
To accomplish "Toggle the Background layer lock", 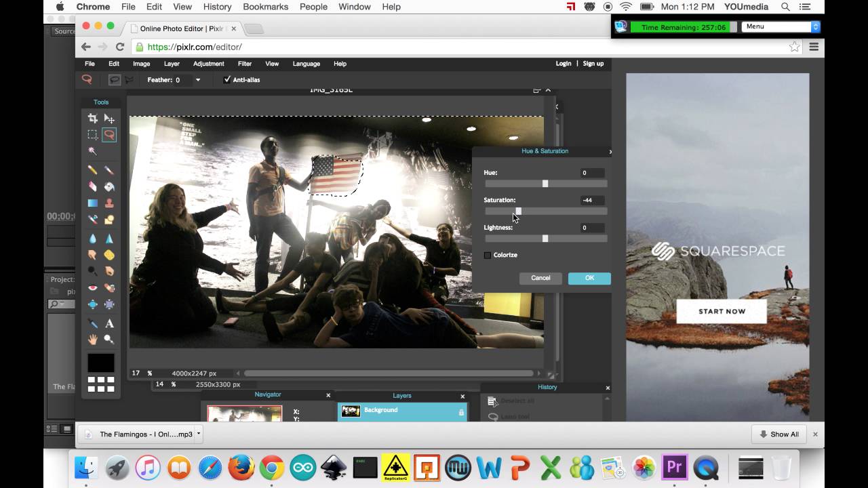I will point(462,412).
